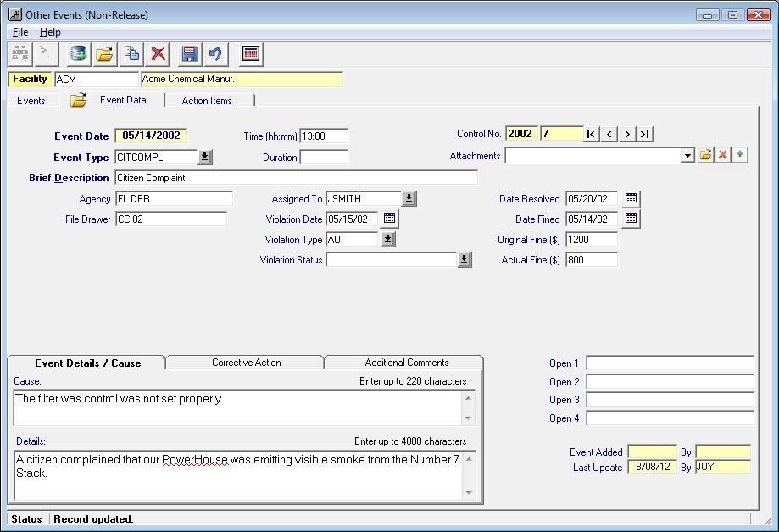This screenshot has width=779, height=532.
Task: Open the File menu
Action: tap(20, 32)
